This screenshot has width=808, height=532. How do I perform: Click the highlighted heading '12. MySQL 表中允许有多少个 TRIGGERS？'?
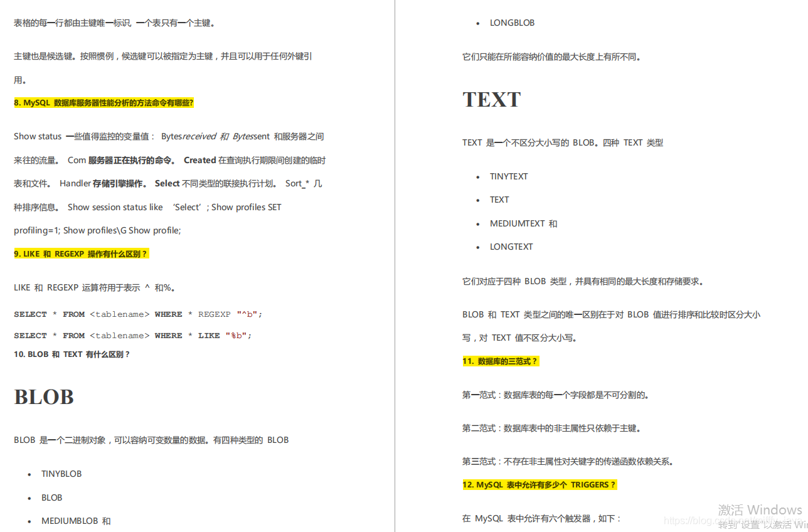coord(540,485)
